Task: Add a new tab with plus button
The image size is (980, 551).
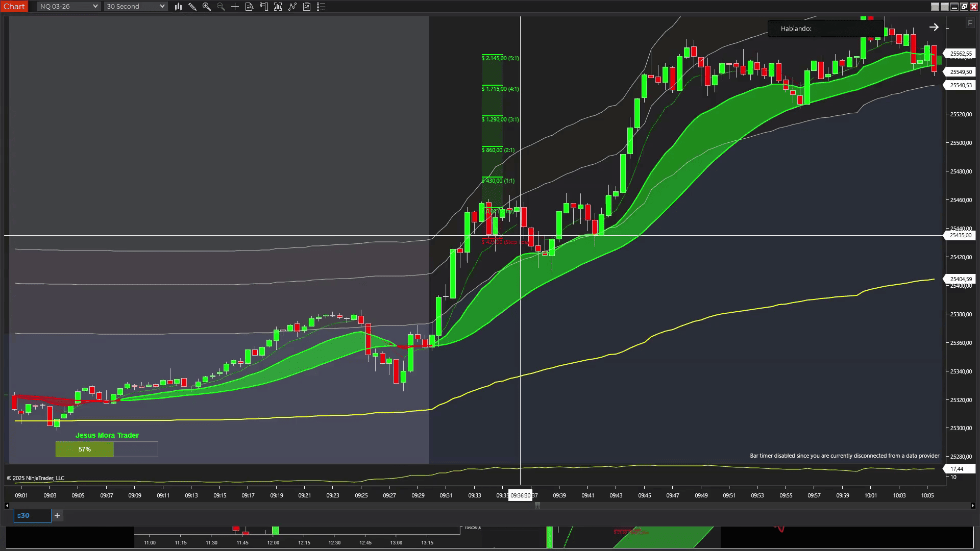Action: (57, 516)
